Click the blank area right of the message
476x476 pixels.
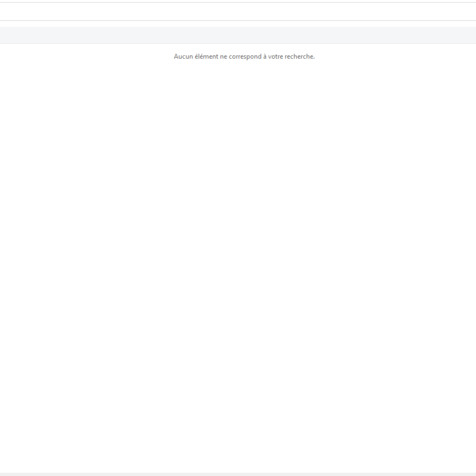(x=395, y=57)
